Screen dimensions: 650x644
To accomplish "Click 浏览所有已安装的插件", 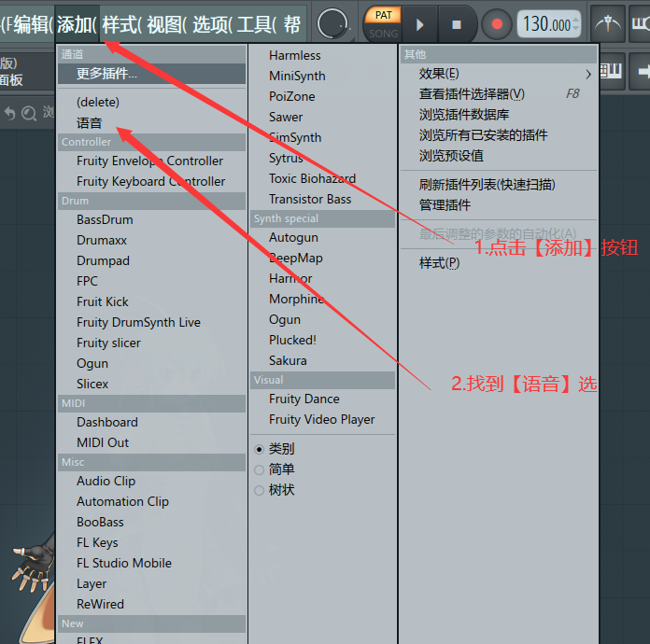I will point(499,135).
